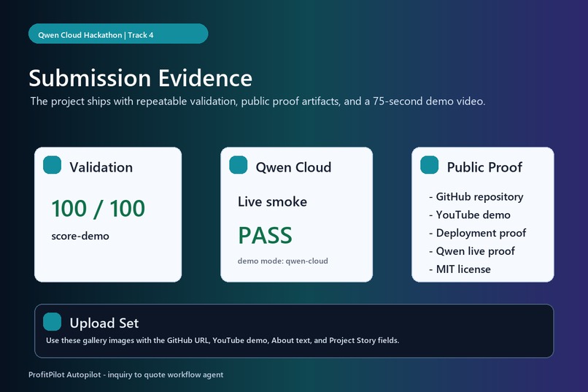The width and height of the screenshot is (588, 392).
Task: Click the Qwen Cloud card title
Action: (293, 167)
